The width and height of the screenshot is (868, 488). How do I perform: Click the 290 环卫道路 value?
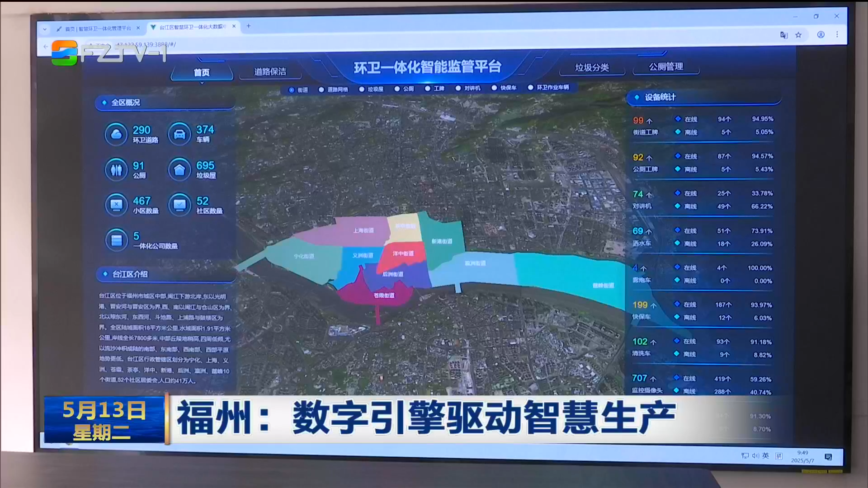142,130
